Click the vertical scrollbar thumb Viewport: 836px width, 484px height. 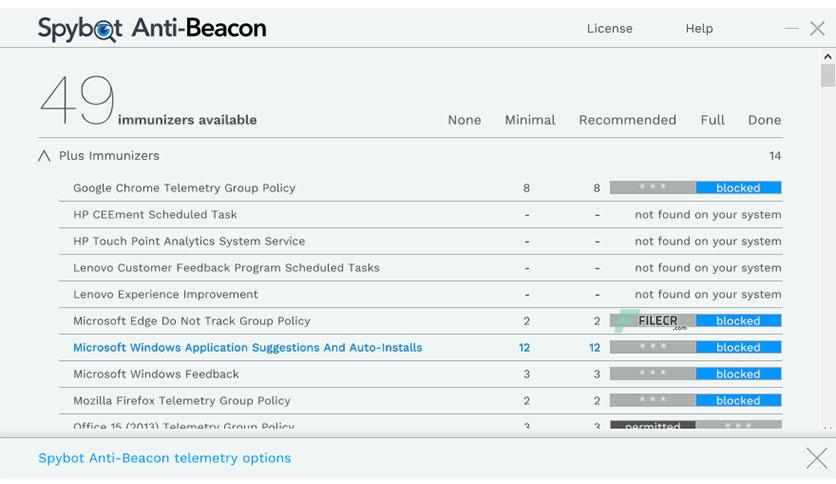point(827,75)
